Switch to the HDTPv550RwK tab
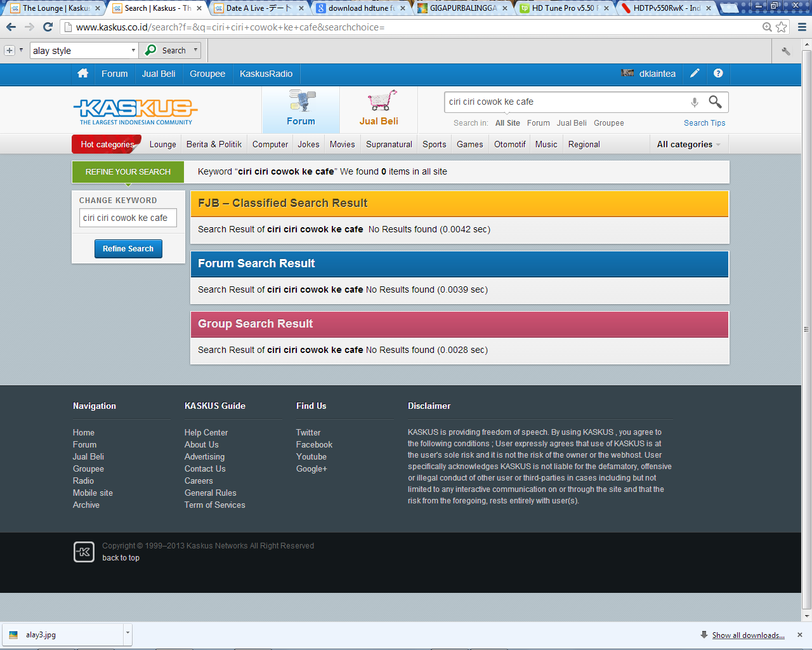 click(665, 8)
